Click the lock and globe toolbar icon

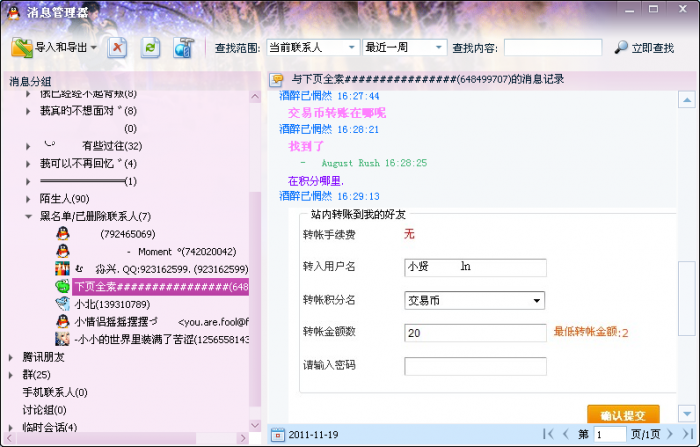coord(183,47)
